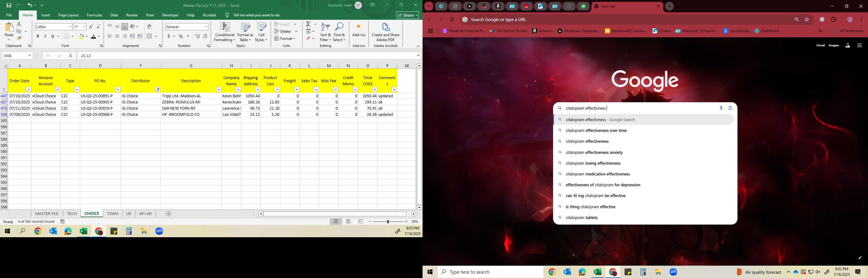
Task: Click the Merge & Center icon
Action: (150, 36)
